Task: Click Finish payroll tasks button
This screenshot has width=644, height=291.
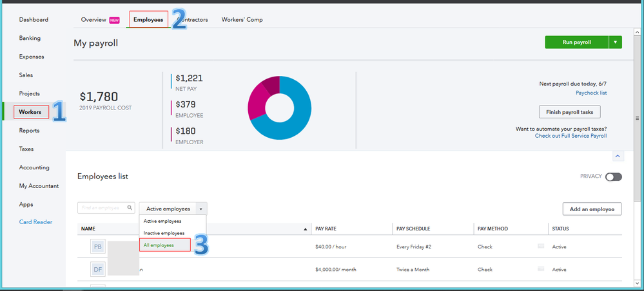Action: (x=569, y=112)
